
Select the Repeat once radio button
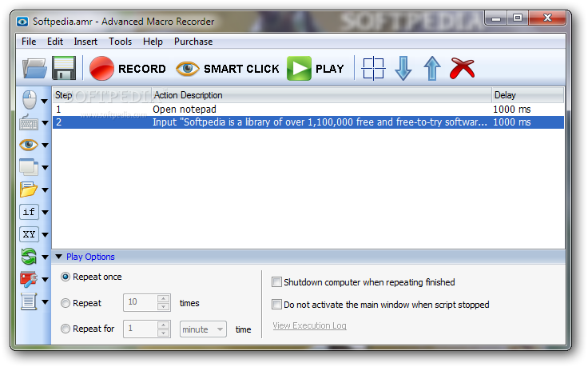[x=66, y=277]
